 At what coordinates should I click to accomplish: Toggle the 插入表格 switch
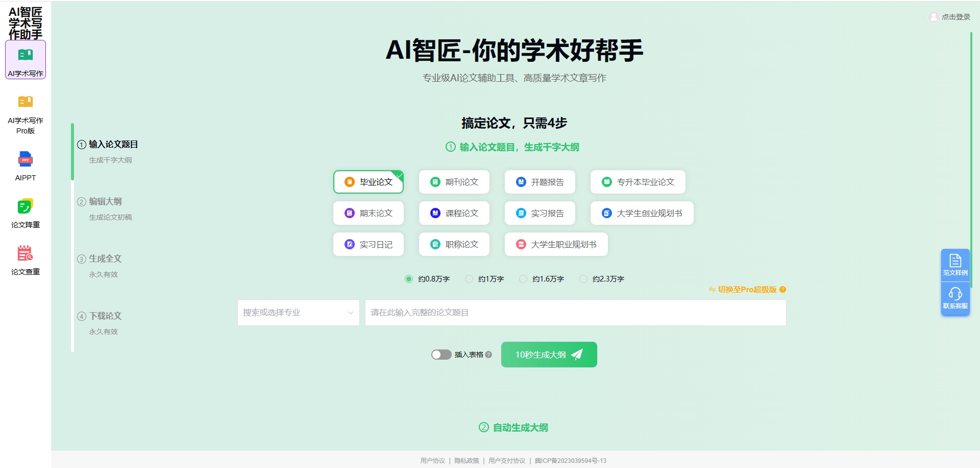(441, 355)
